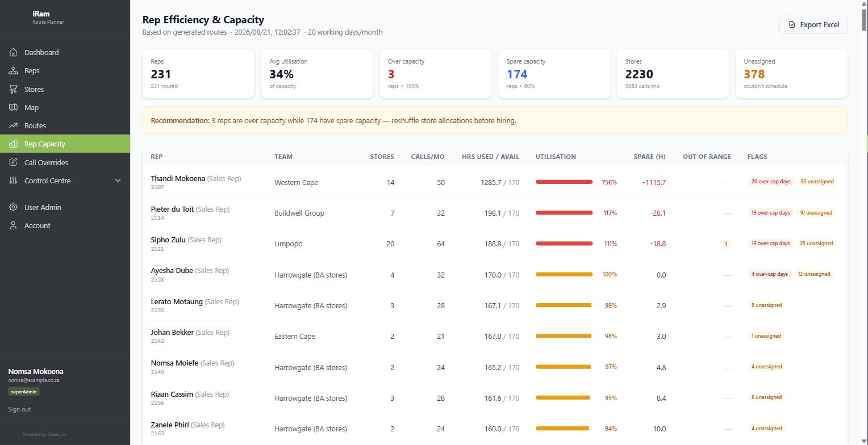Image resolution: width=868 pixels, height=445 pixels.
Task: Select the Sipho Zulu rep name
Action: [168, 240]
